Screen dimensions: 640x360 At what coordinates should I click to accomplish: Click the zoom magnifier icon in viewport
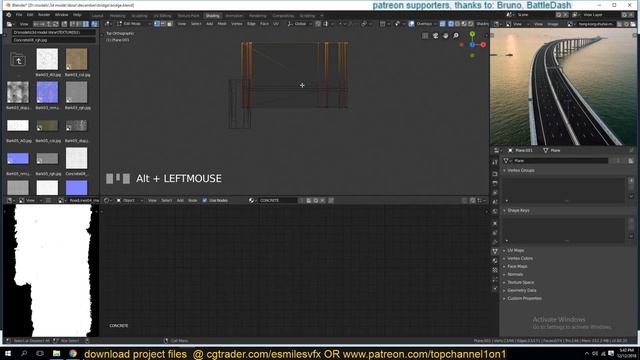tap(456, 36)
